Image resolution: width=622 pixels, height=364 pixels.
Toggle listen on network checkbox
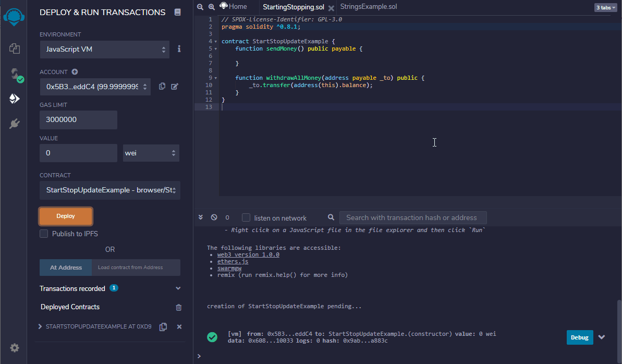[x=246, y=217]
